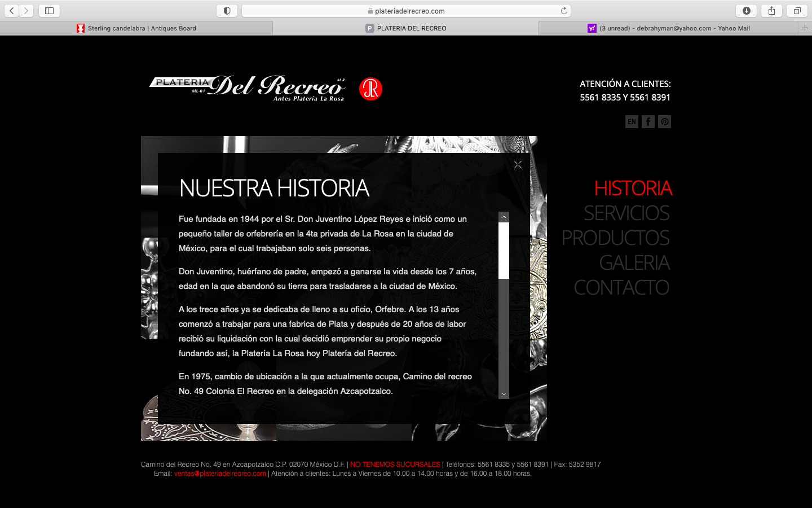The height and width of the screenshot is (508, 812).
Task: Toggle Safari Reader sidebar view
Action: click(x=49, y=10)
